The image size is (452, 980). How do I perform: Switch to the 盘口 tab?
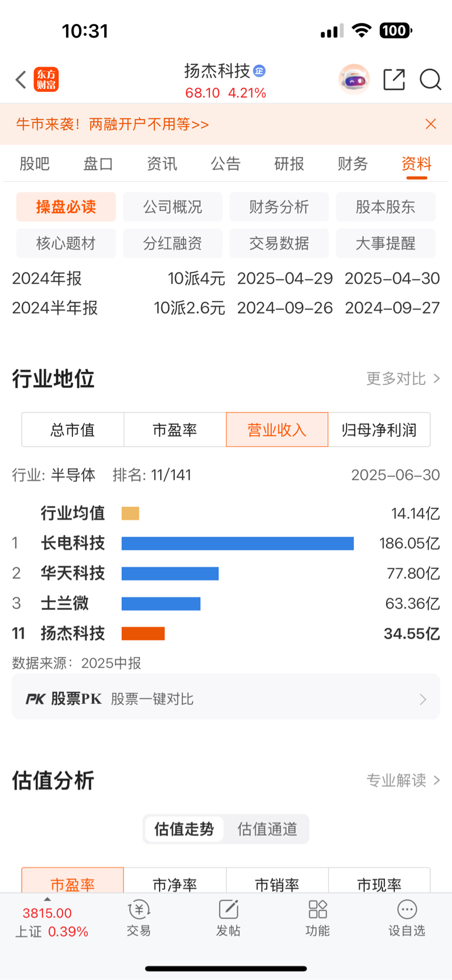[x=98, y=164]
